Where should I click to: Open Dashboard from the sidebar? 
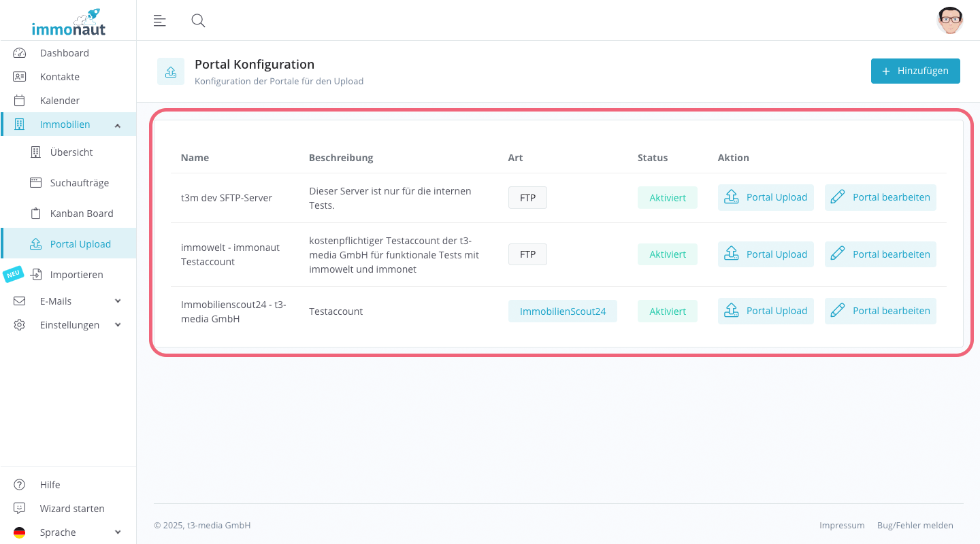pos(64,53)
